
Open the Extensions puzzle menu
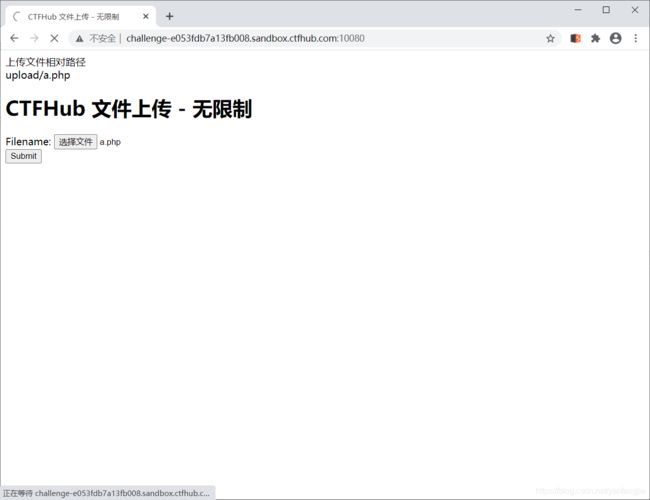pos(595,38)
